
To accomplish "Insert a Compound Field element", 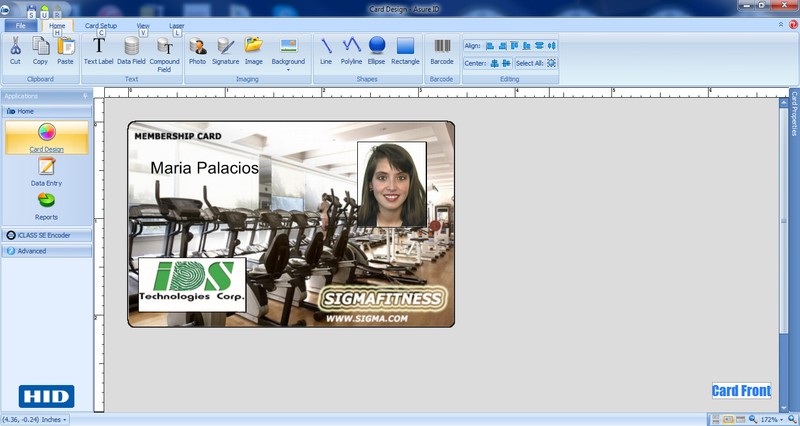I will [x=164, y=55].
